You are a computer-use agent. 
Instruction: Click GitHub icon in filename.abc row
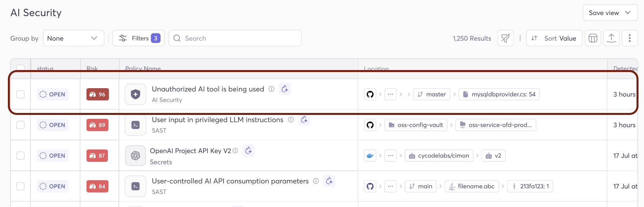click(370, 187)
